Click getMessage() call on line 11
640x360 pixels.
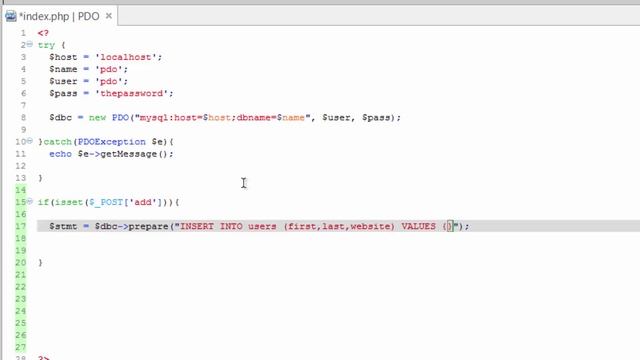[x=134, y=154]
